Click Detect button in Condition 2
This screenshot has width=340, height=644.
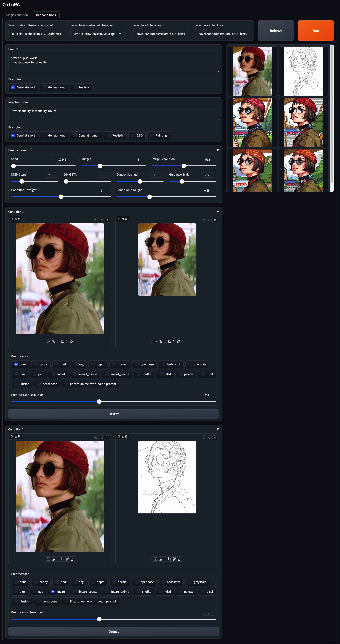coord(113,632)
